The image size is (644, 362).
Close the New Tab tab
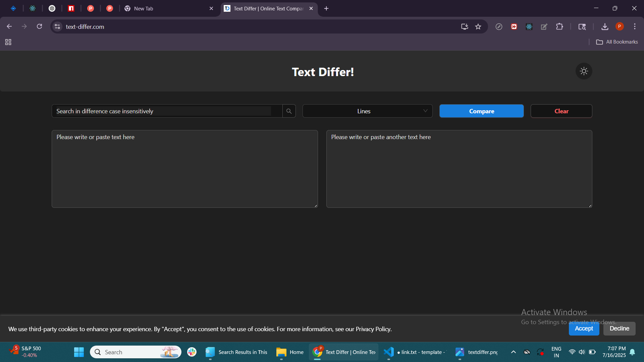coord(211,8)
